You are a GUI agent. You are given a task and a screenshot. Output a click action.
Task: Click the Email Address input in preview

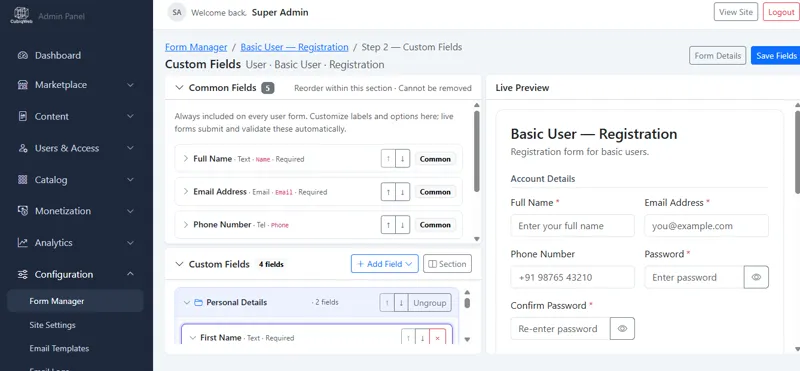pyautogui.click(x=706, y=226)
